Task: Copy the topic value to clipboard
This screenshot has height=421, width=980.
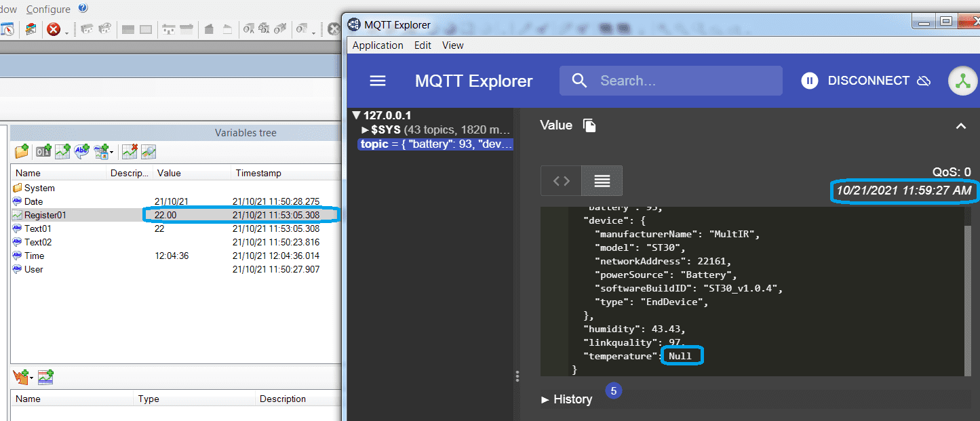Action: pyautogui.click(x=589, y=125)
